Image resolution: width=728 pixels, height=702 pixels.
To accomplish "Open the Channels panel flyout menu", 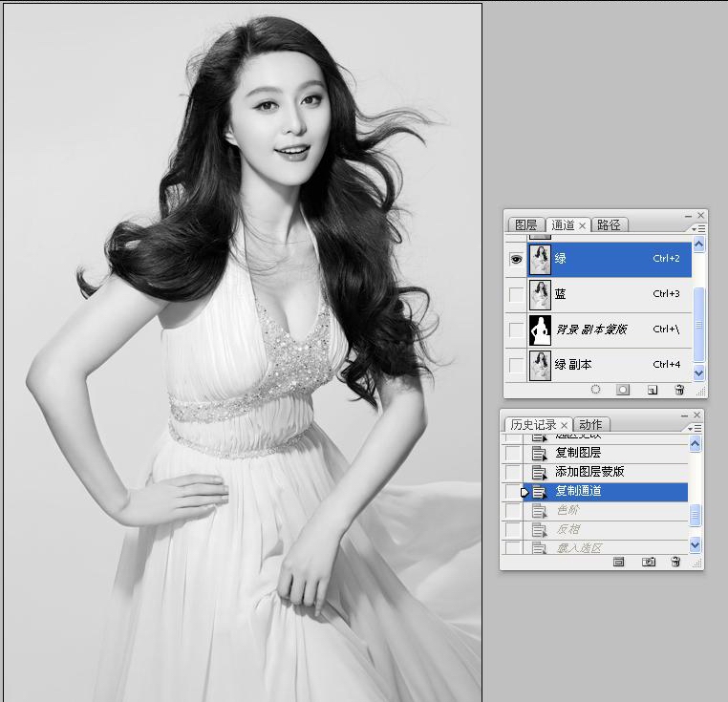I will pos(700,228).
